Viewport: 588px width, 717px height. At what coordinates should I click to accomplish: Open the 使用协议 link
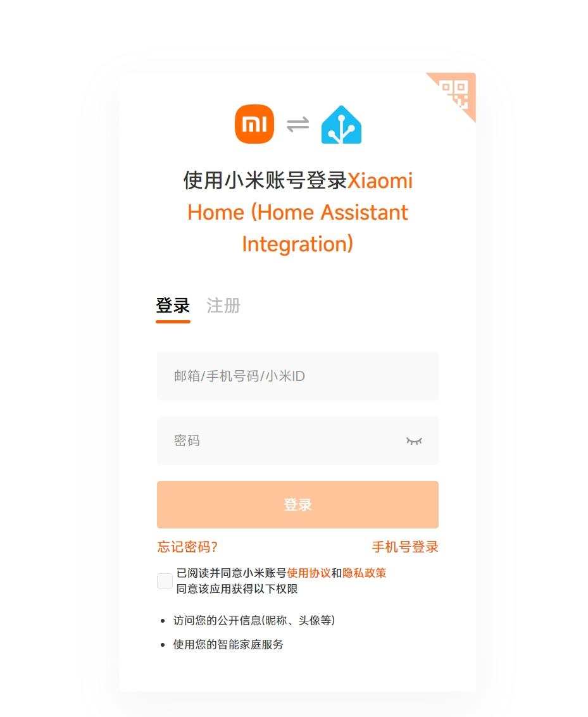coord(309,573)
